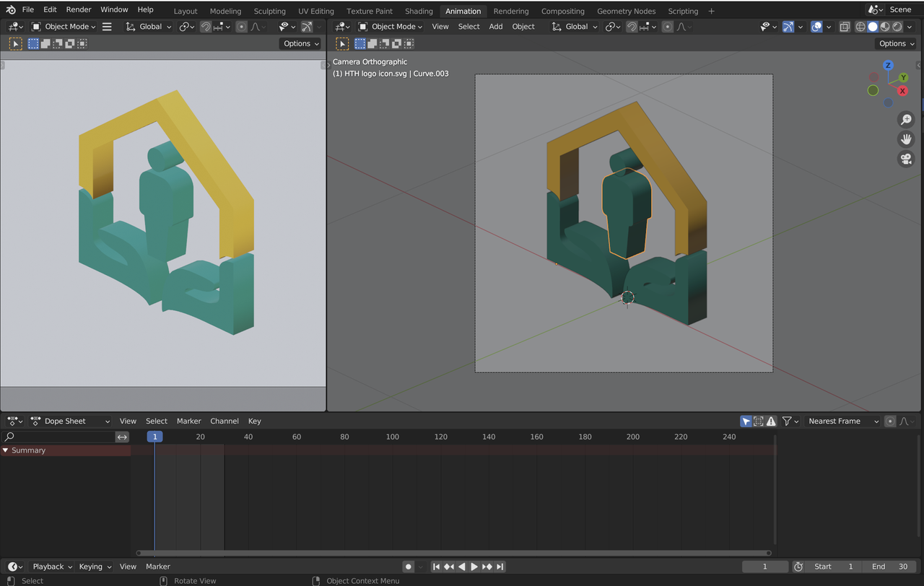Open the right viewport View menu
The height and width of the screenshot is (586, 924).
pos(440,27)
